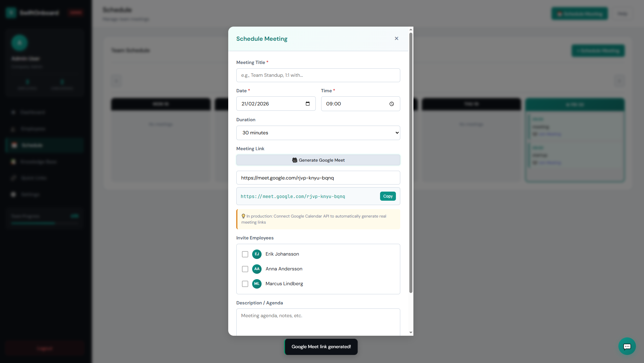Click the modal's vertical scrollbar thumb
This screenshot has height=363, width=644.
pyautogui.click(x=411, y=162)
